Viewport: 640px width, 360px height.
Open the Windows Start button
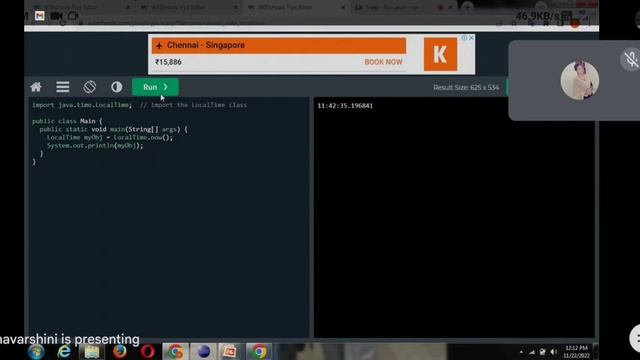coord(36,352)
